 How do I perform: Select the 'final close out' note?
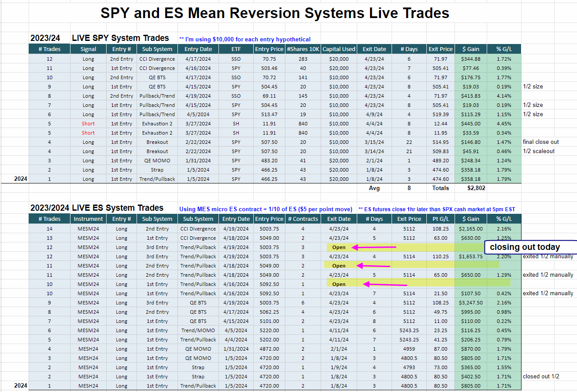click(x=541, y=142)
